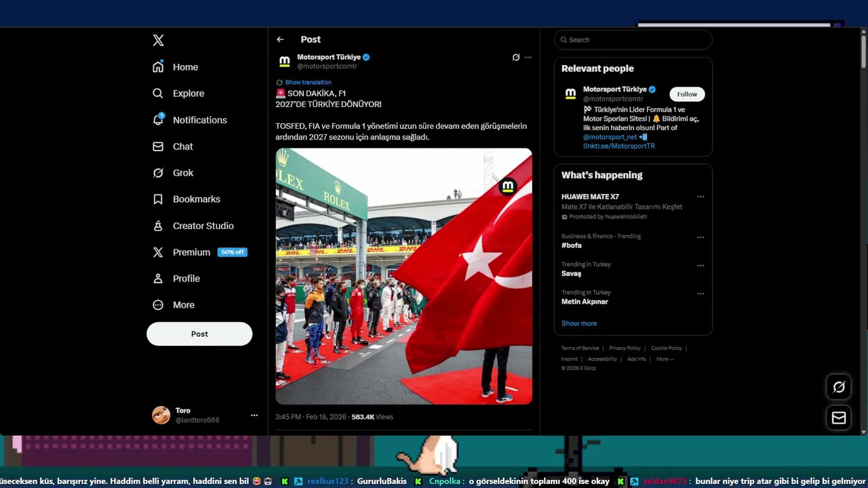Click the 50% off Premium badge
The width and height of the screenshot is (868, 488).
tap(232, 252)
